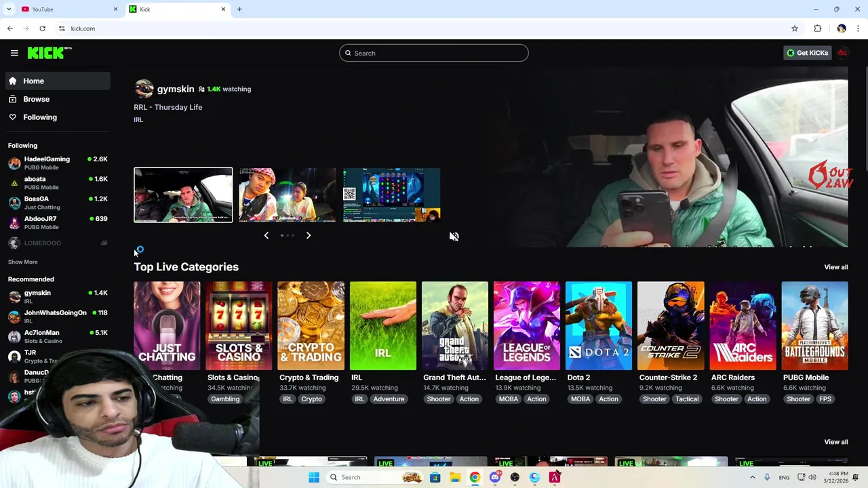The height and width of the screenshot is (488, 868).
Task: Open File Explorer from the taskbar
Action: tap(455, 477)
